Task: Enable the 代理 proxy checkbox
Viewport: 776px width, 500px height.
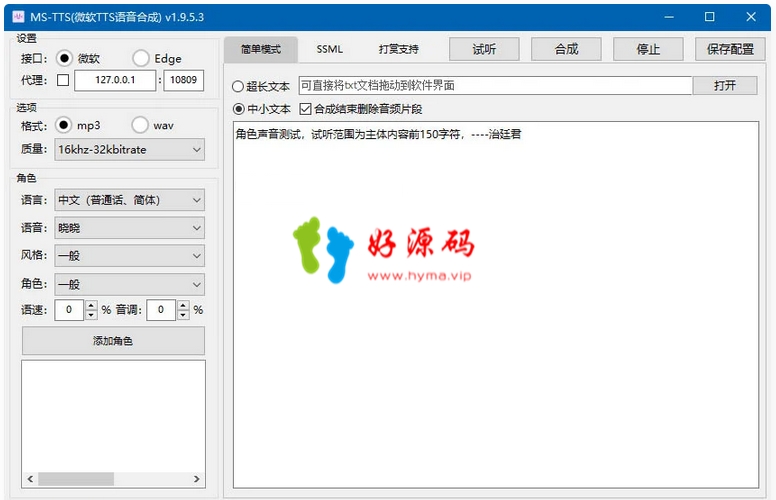Action: 63,80
